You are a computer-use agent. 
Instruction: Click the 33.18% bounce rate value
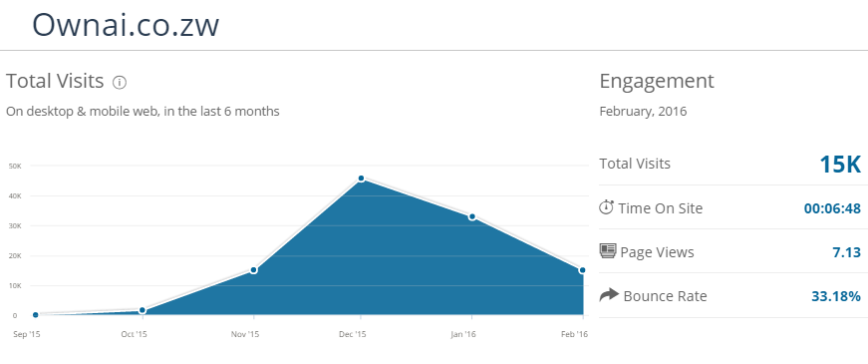click(x=836, y=296)
